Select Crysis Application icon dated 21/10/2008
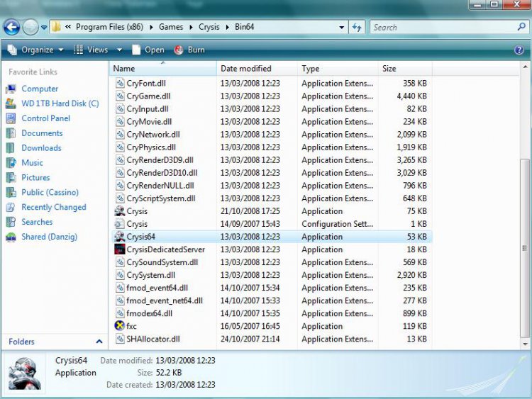532x399 pixels. coord(120,211)
